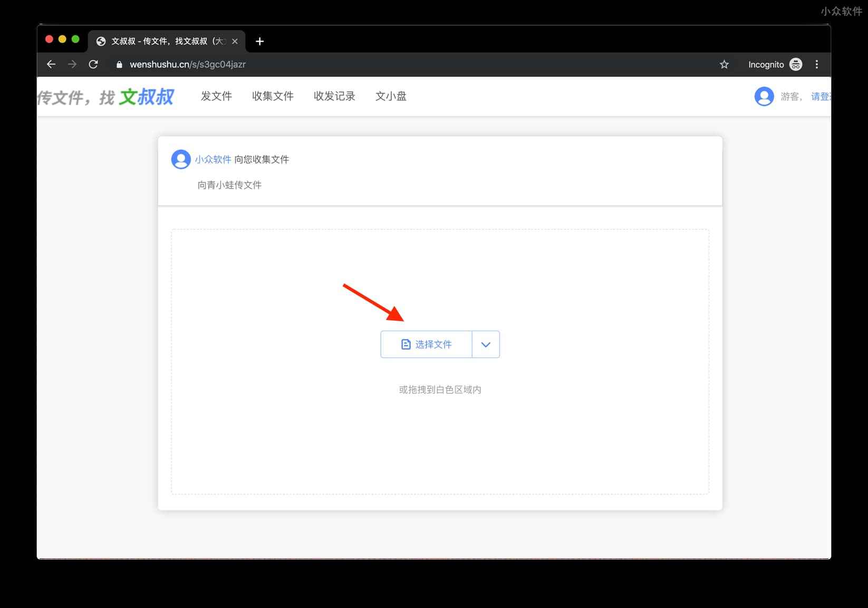Click the 或拖拽到白色区域内 hint text
Screen dimensions: 868x608
pos(440,390)
